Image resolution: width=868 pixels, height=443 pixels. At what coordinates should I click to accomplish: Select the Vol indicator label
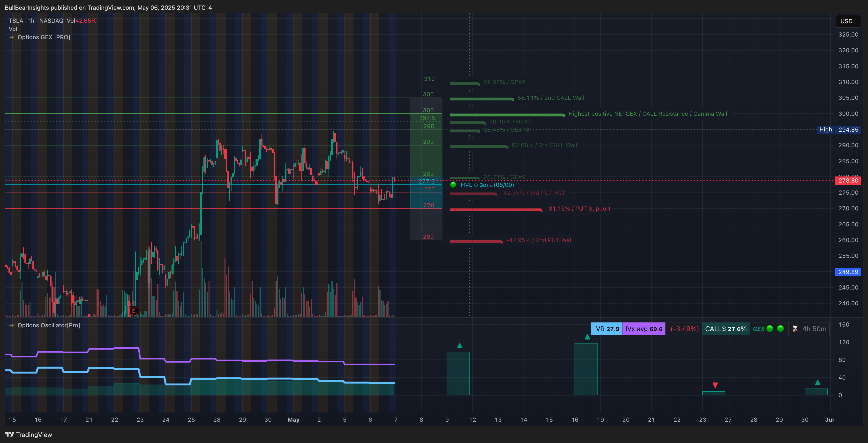(13, 29)
